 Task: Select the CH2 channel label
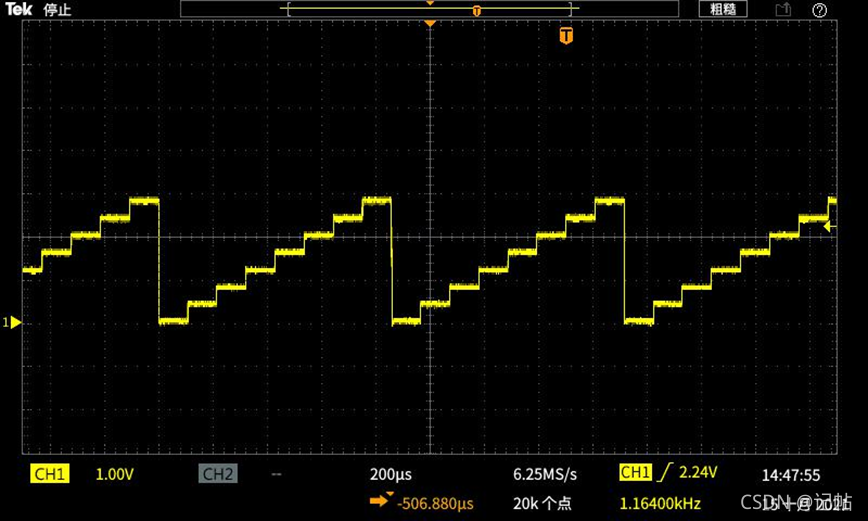(218, 474)
